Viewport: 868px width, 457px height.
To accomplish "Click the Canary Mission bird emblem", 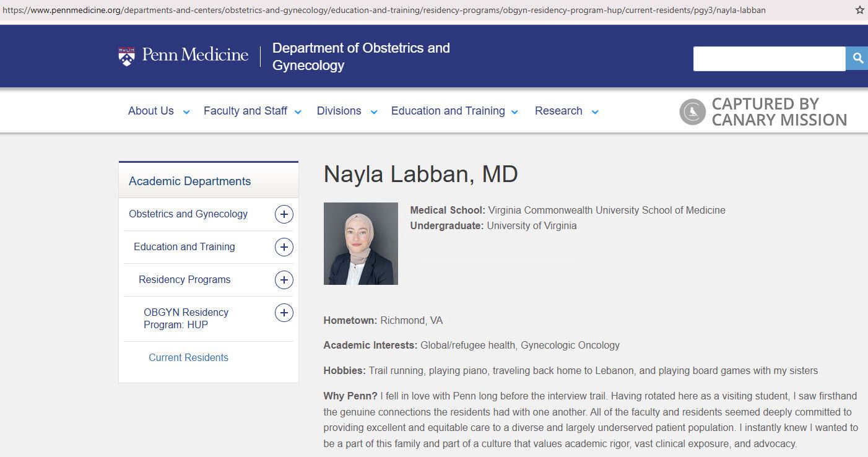I will pos(692,111).
